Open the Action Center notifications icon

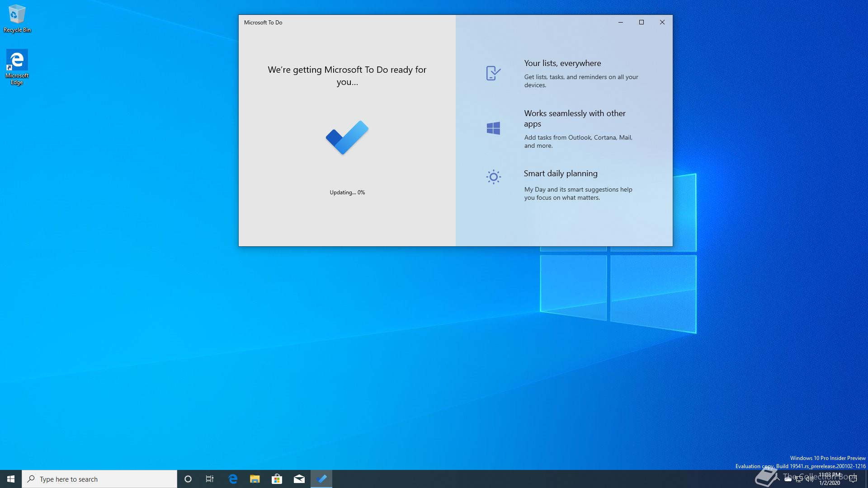click(x=853, y=479)
